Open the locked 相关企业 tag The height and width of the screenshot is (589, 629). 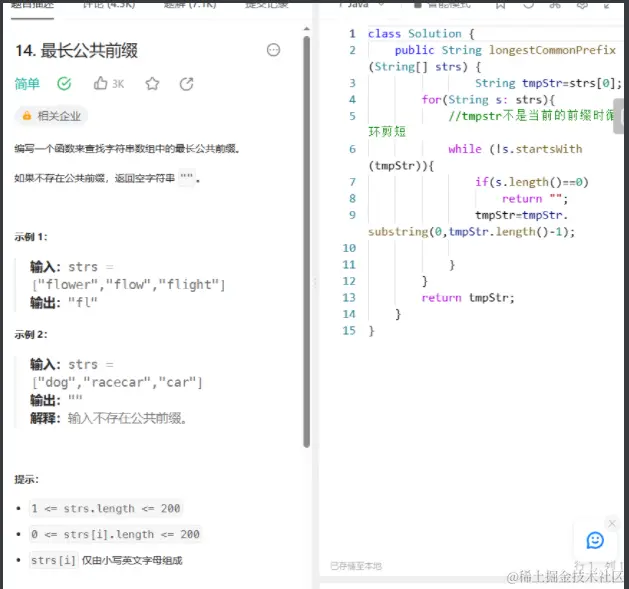coord(51,116)
